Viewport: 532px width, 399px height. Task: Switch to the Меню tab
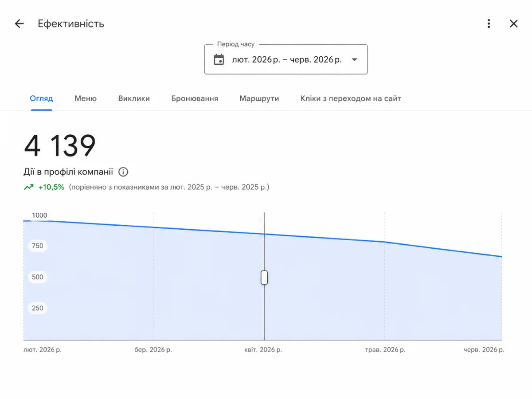[x=86, y=98]
